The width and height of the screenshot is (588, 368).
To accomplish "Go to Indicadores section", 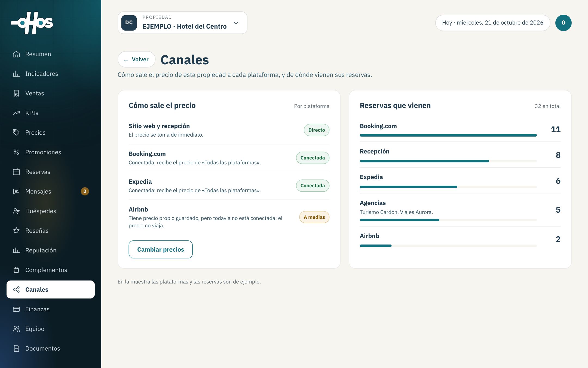I will tap(51, 74).
